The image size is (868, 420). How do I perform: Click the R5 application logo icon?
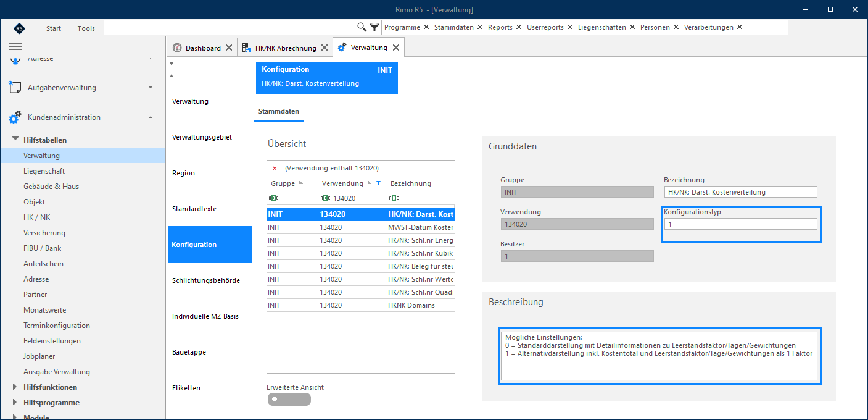(x=20, y=28)
